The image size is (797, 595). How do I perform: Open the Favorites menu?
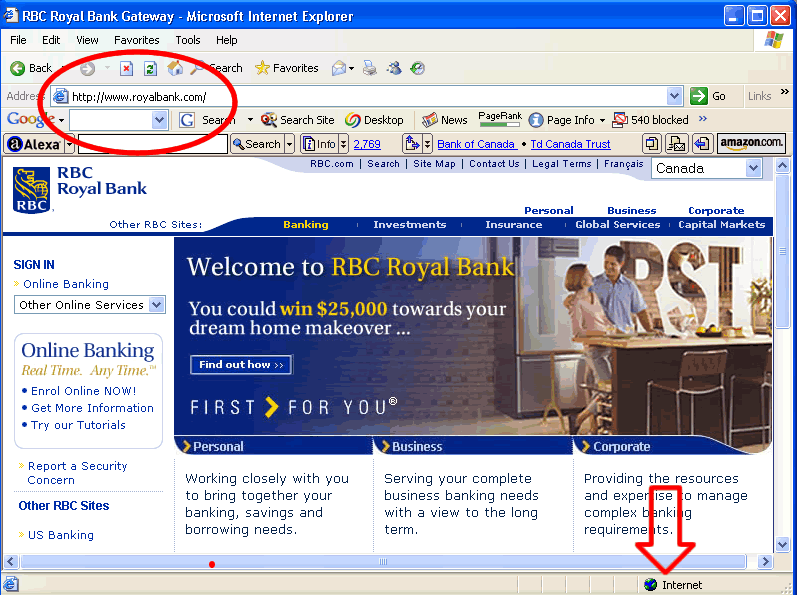[137, 40]
